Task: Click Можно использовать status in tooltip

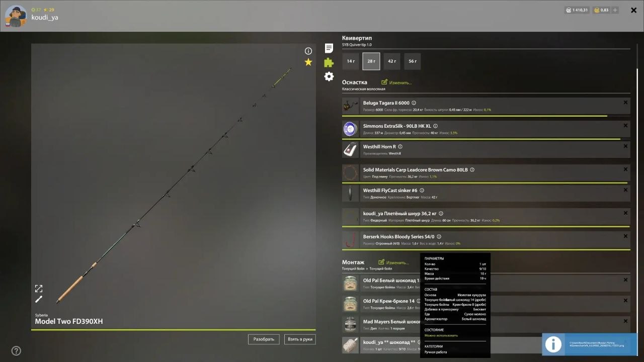Action: [x=441, y=335]
